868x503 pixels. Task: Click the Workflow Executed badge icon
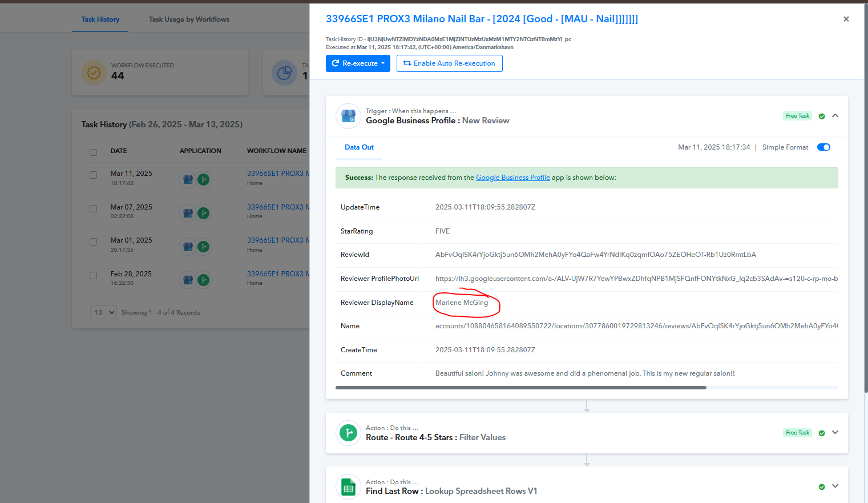click(94, 73)
